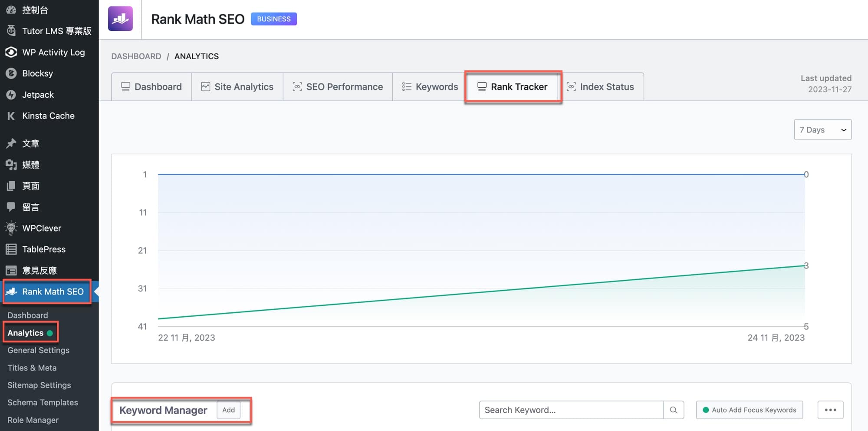Open Sitemap Settings submenu item
868x431 pixels.
(39, 385)
